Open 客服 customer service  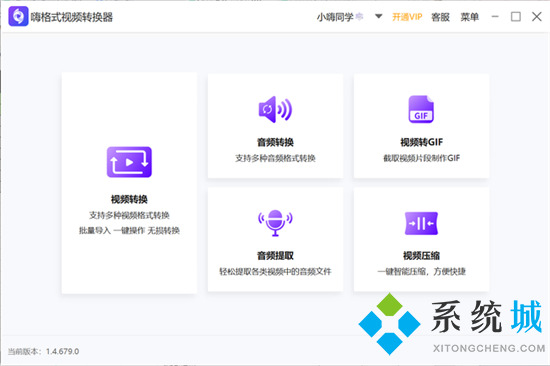(x=440, y=17)
